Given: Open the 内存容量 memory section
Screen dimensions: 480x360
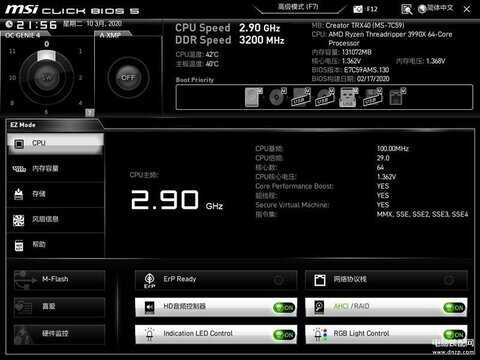Looking at the screenshot, I should click(55, 169).
